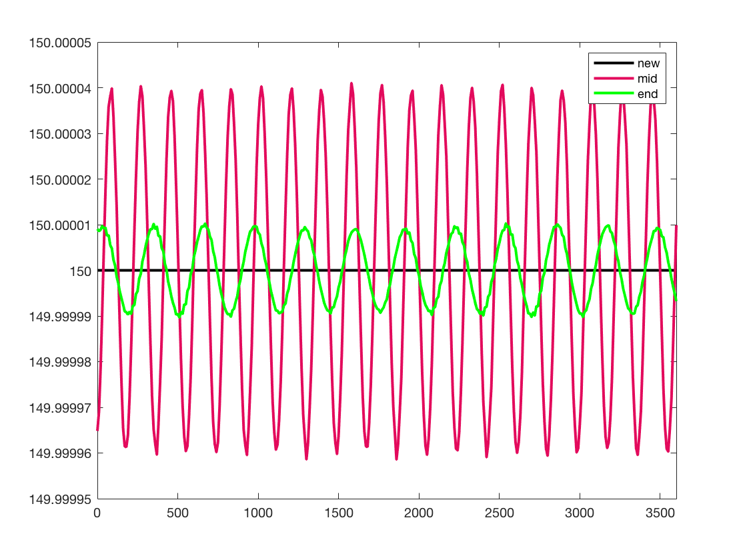Click y-axis tick label 150.00004
The width and height of the screenshot is (747, 560).
click(60, 89)
